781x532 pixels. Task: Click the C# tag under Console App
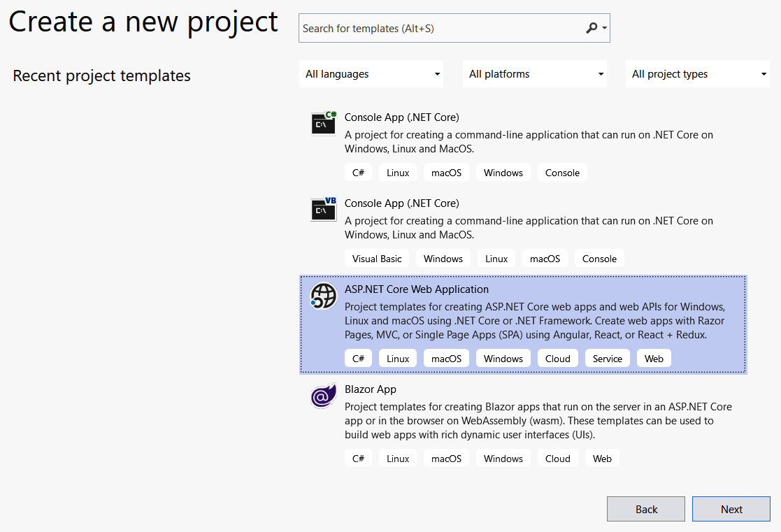pyautogui.click(x=358, y=172)
